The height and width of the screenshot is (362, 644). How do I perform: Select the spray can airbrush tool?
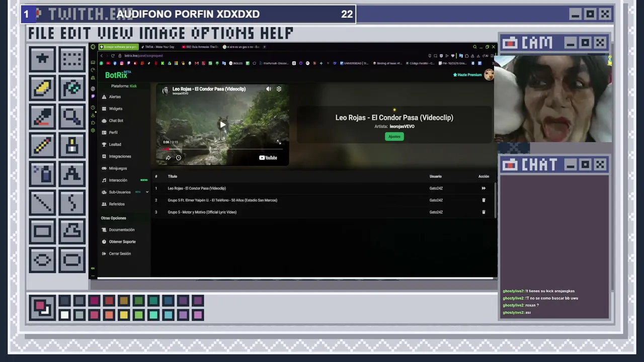point(42,174)
